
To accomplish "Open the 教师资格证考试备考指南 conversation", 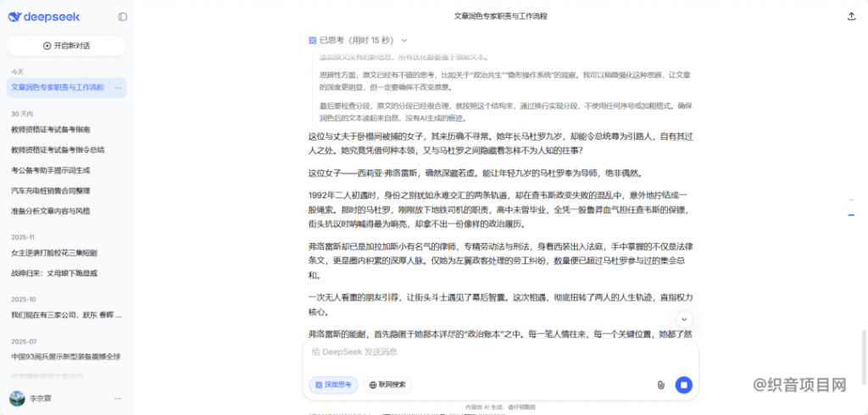I will click(x=66, y=130).
